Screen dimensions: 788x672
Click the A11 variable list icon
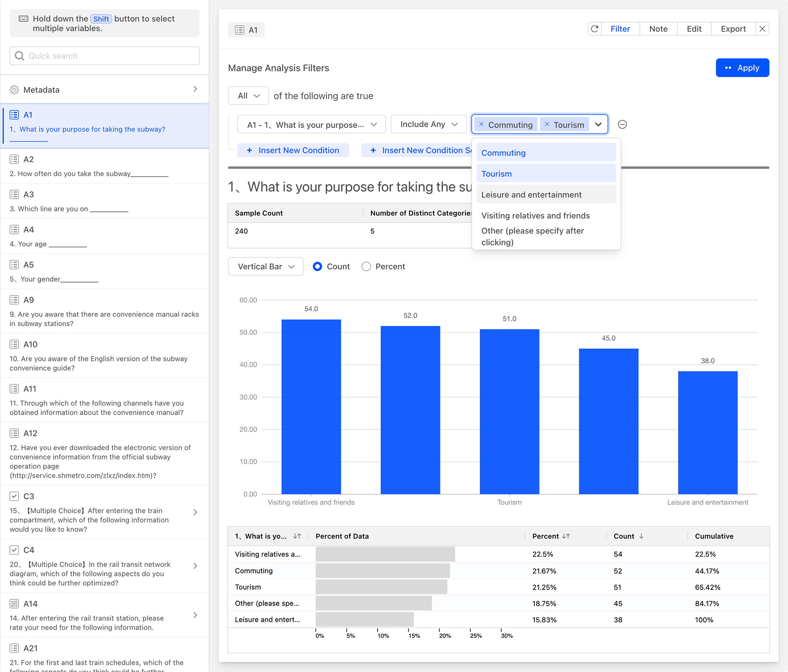tap(14, 389)
